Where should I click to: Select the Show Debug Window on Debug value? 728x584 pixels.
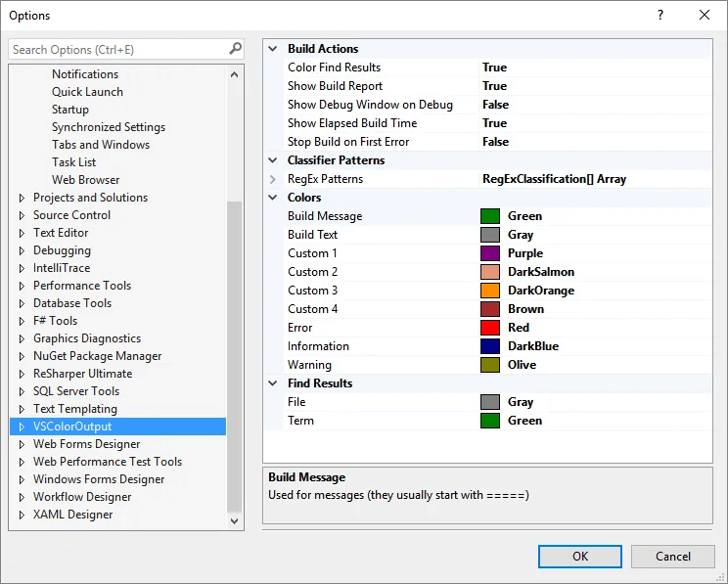495,105
